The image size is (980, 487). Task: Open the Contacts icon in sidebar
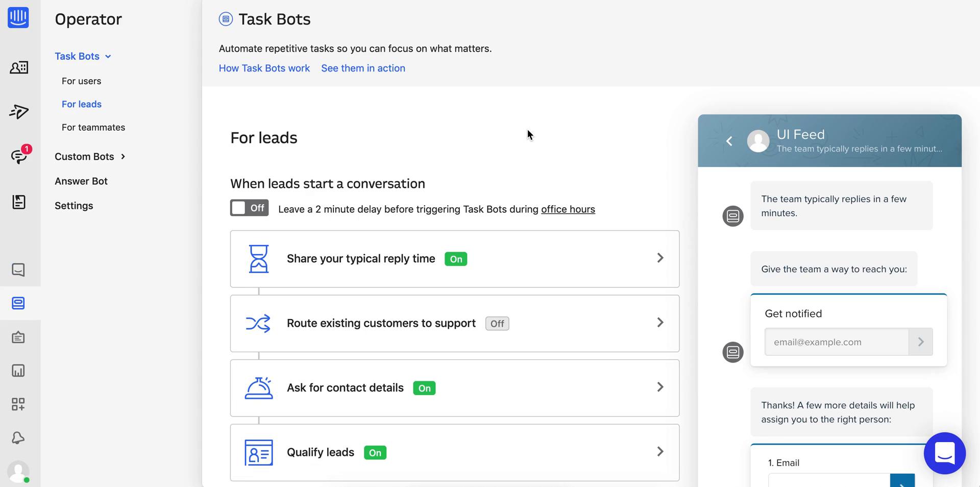[x=19, y=67]
